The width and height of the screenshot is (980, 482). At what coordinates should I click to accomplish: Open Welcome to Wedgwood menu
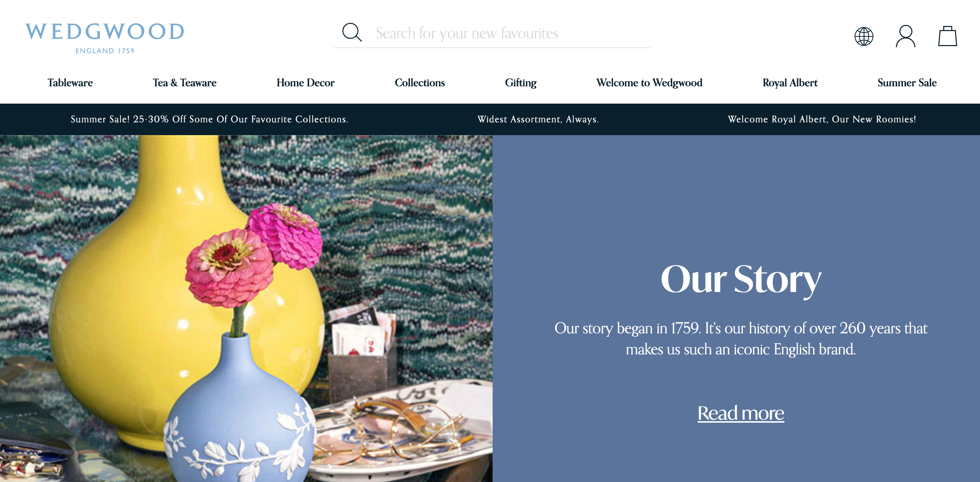coord(649,83)
